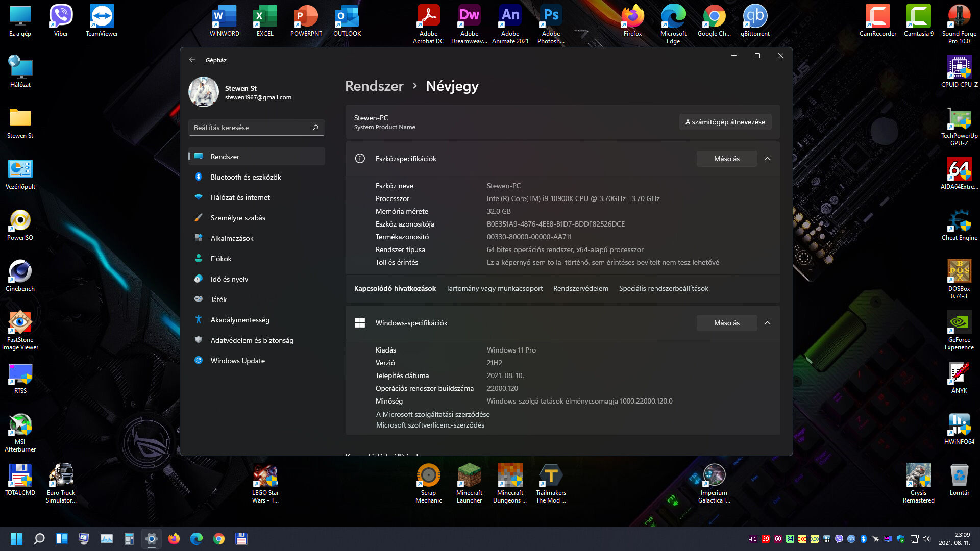Click A számítógép átnevezése button

click(725, 122)
